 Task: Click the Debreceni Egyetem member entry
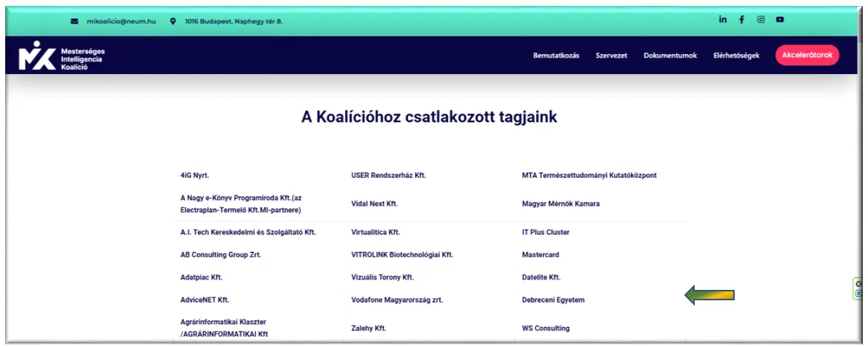tap(552, 300)
